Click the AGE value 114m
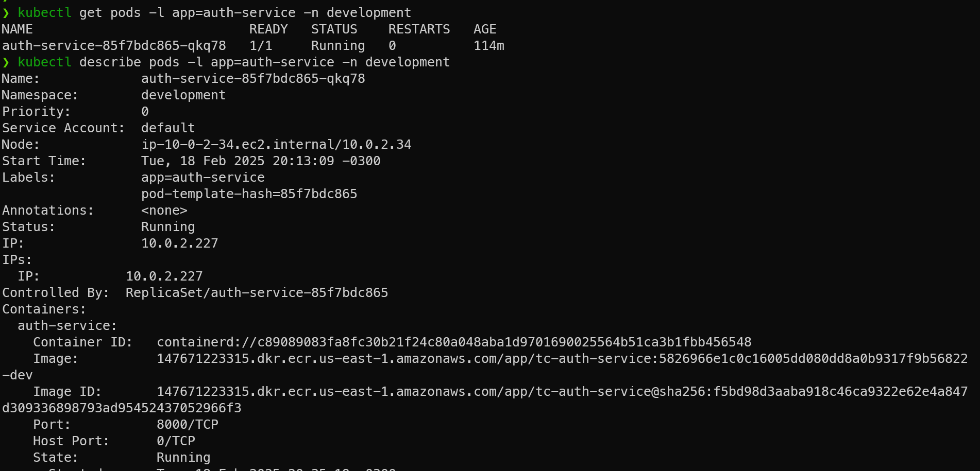The width and height of the screenshot is (980, 471). point(489,46)
